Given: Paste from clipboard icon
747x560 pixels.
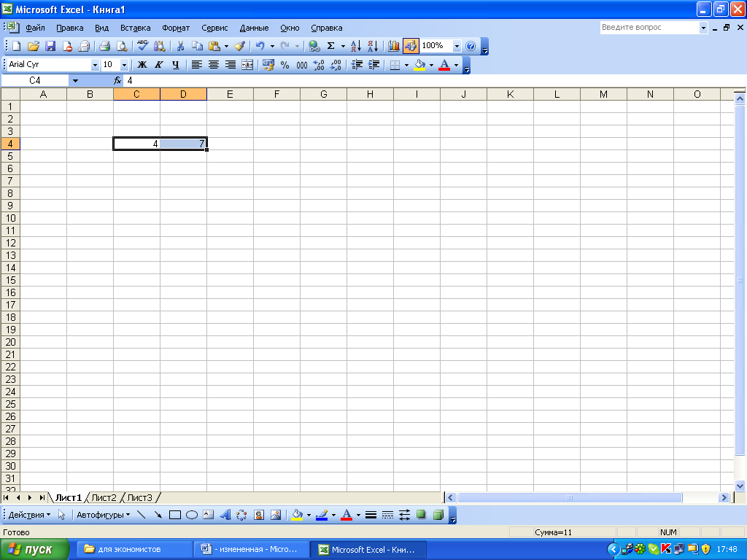Looking at the screenshot, I should [x=214, y=46].
